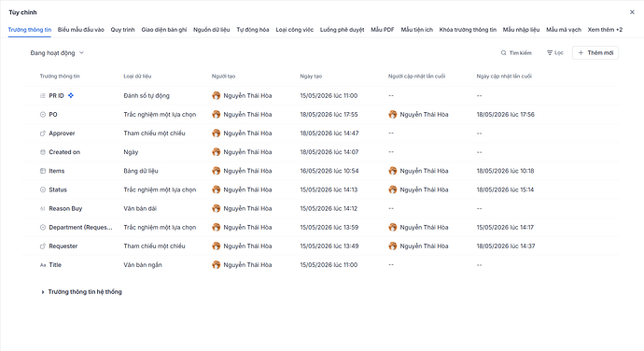This screenshot has height=351, width=644.
Task: Click last-updater avatar in the Requester row
Action: click(393, 246)
